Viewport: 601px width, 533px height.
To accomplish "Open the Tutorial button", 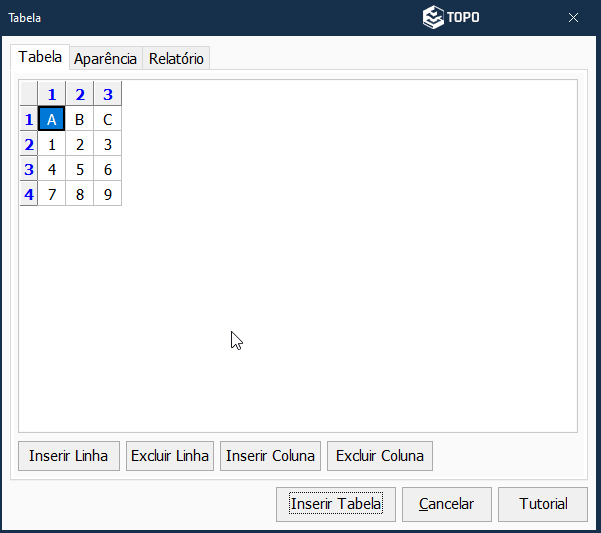I will pyautogui.click(x=543, y=504).
